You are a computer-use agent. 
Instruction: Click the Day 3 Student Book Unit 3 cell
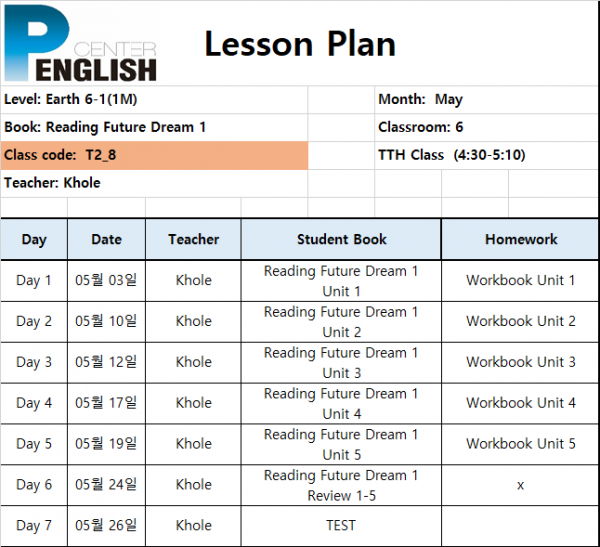click(341, 362)
